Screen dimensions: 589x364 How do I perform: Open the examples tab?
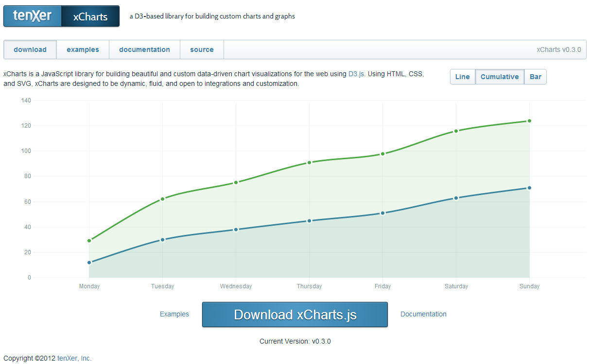[x=83, y=50]
